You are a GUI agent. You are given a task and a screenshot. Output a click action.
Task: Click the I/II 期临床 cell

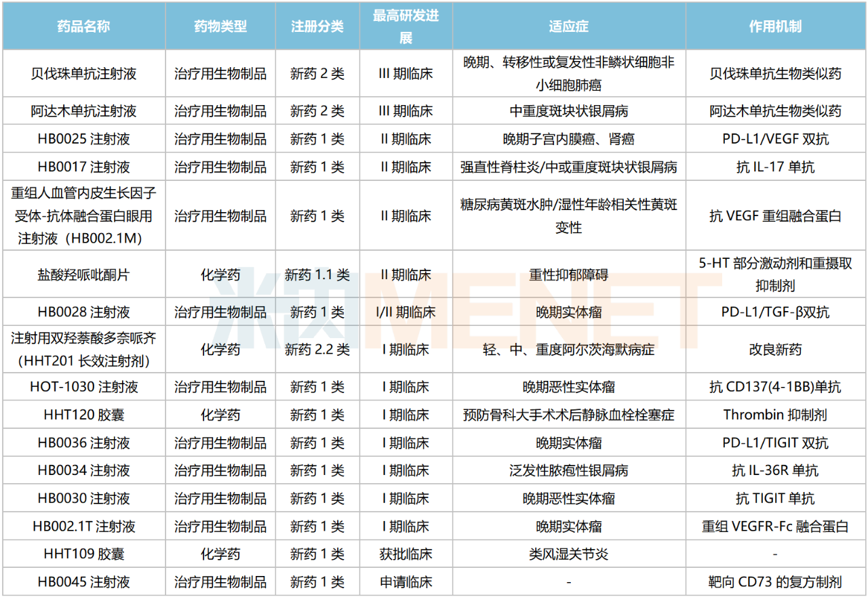click(x=406, y=312)
